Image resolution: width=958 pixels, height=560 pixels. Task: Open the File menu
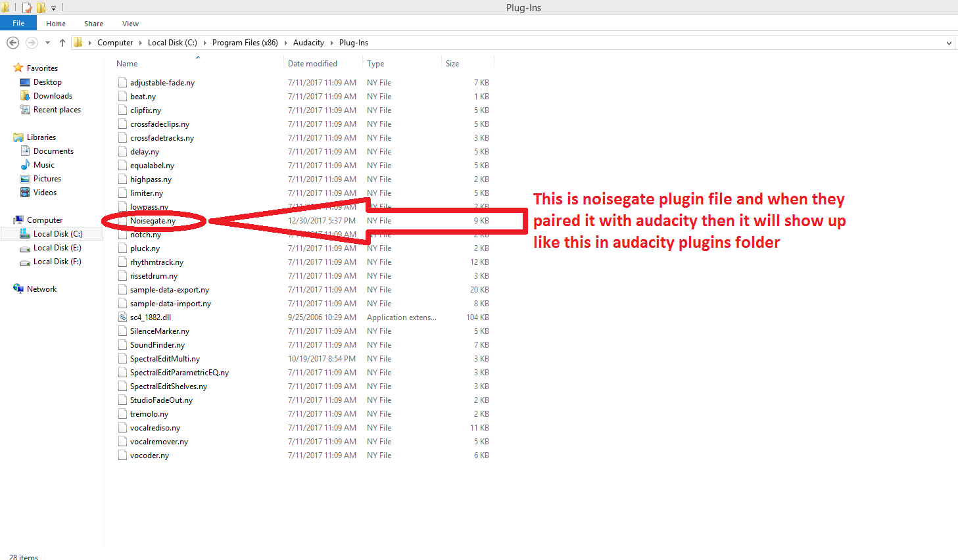point(18,22)
